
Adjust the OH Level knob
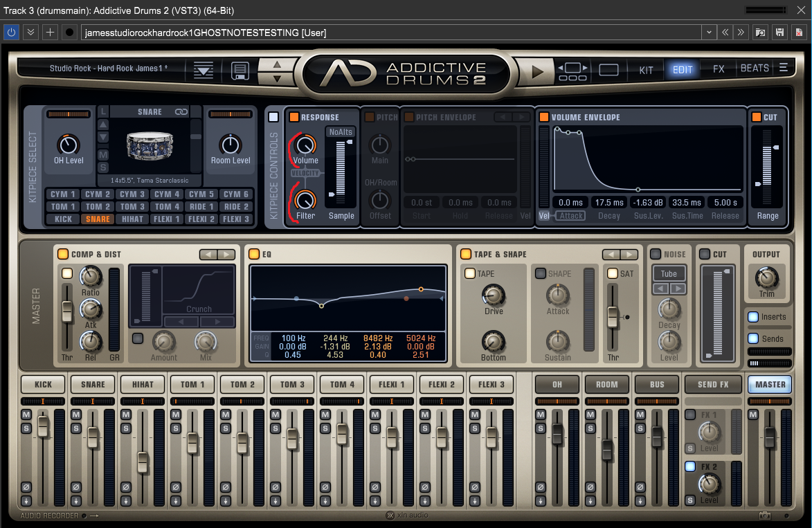tap(69, 145)
